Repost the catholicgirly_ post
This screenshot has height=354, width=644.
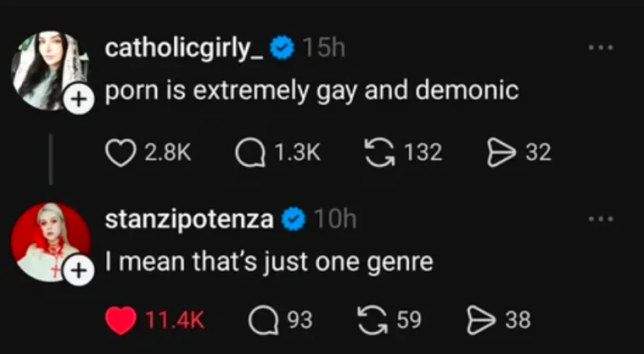[378, 152]
